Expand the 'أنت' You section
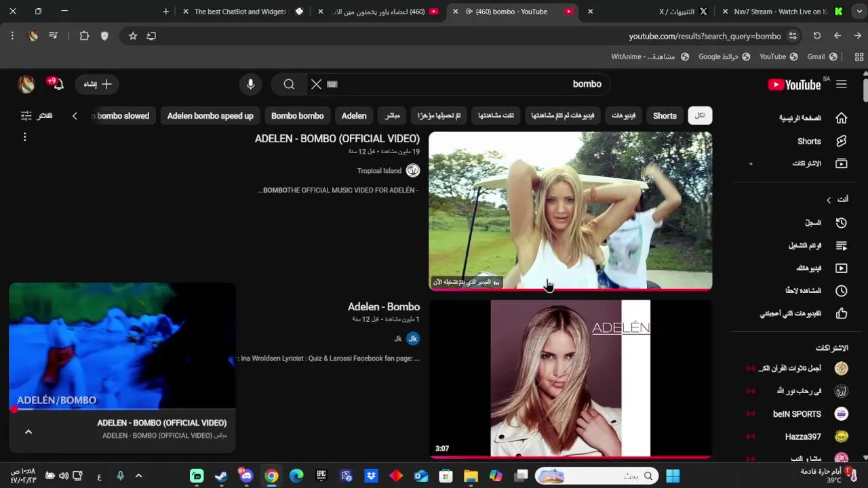The width and height of the screenshot is (868, 488). tap(837, 199)
